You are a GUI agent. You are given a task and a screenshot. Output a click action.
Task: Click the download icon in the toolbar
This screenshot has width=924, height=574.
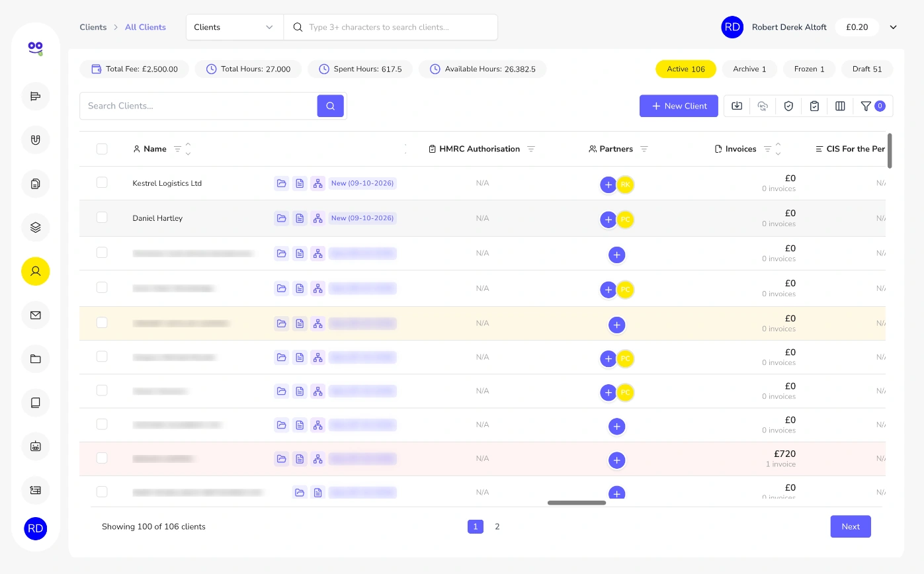(x=737, y=106)
